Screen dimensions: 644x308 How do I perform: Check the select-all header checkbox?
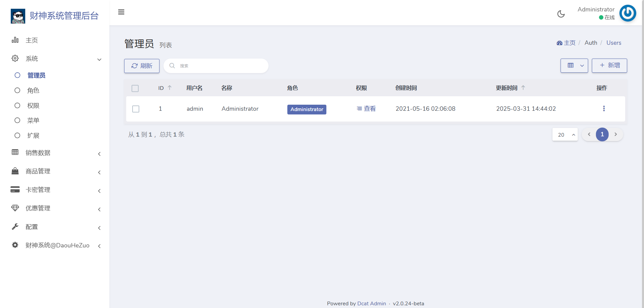click(x=135, y=89)
